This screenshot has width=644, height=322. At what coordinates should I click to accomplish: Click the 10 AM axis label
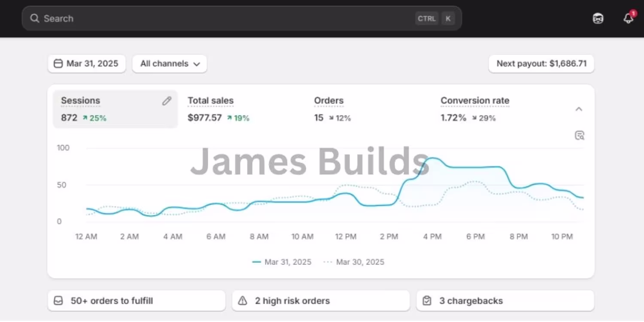pyautogui.click(x=302, y=237)
